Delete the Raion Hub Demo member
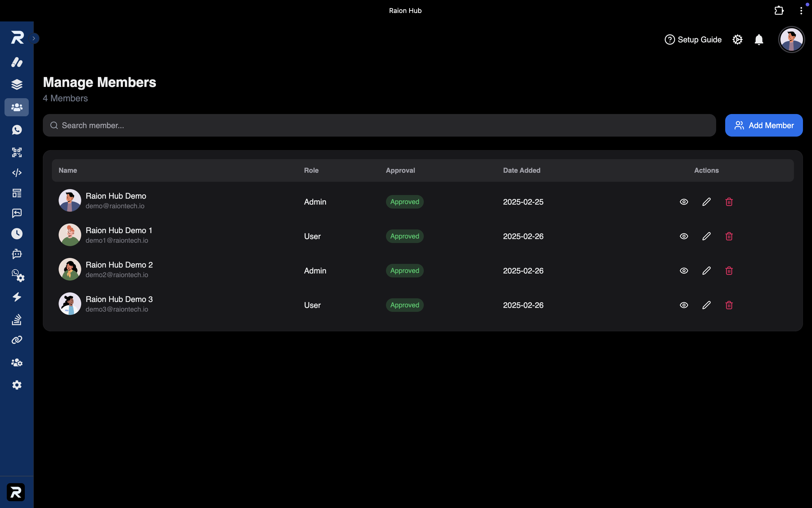This screenshot has height=508, width=812. point(729,202)
